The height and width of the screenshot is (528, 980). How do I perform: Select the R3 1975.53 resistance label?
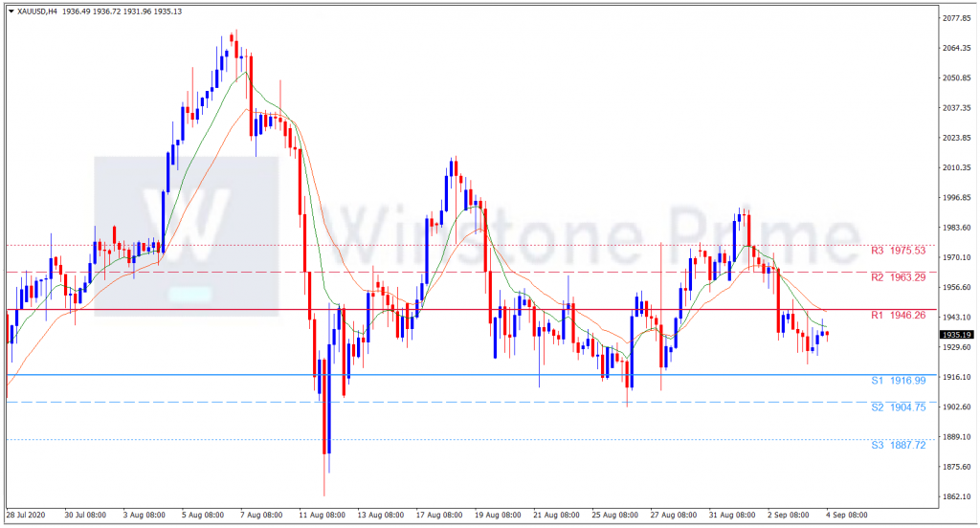[898, 251]
